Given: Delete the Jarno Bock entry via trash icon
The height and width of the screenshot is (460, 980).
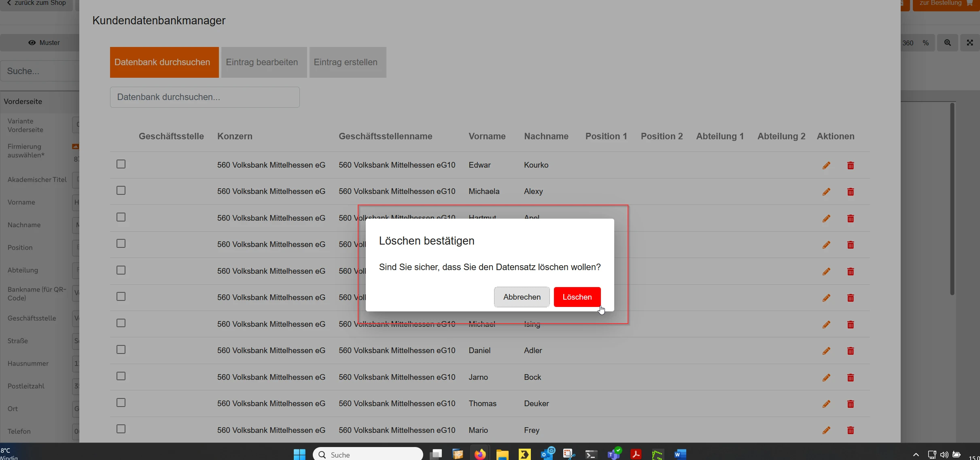Looking at the screenshot, I should point(851,377).
